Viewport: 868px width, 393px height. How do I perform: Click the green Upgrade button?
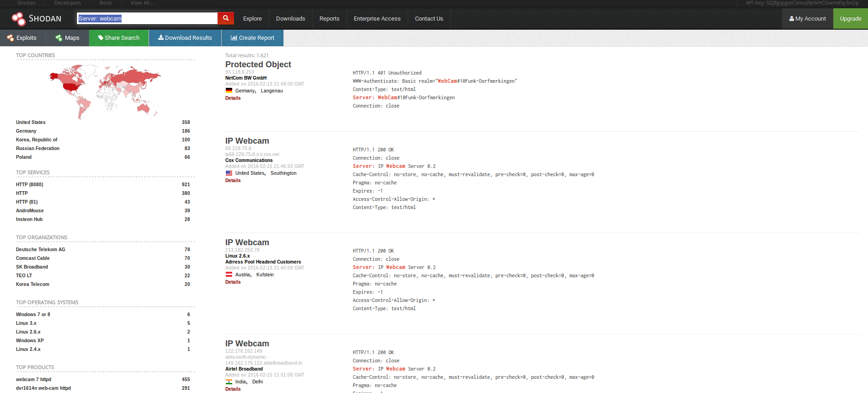click(x=850, y=19)
